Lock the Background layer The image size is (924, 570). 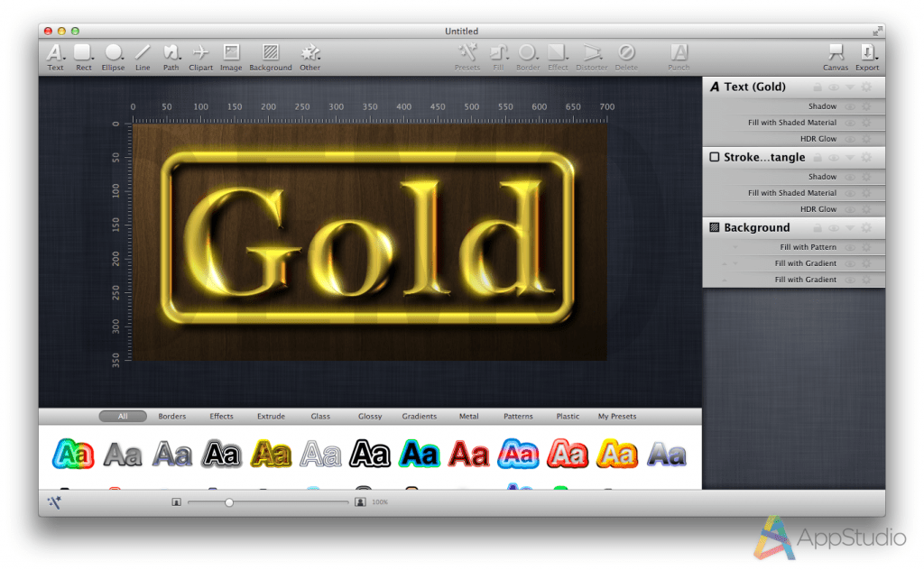[818, 228]
